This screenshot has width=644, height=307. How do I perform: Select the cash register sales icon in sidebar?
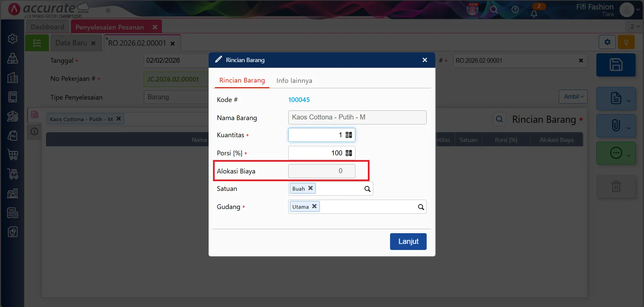pyautogui.click(x=12, y=58)
